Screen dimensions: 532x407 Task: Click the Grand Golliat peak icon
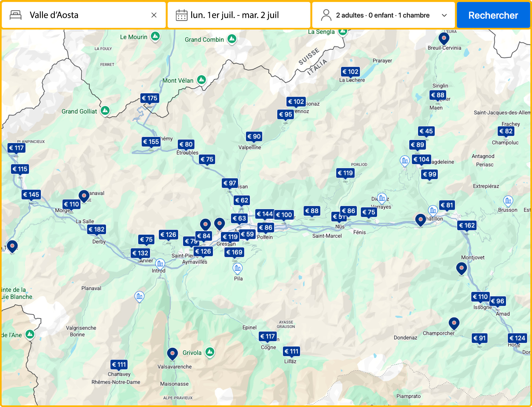coord(105,110)
